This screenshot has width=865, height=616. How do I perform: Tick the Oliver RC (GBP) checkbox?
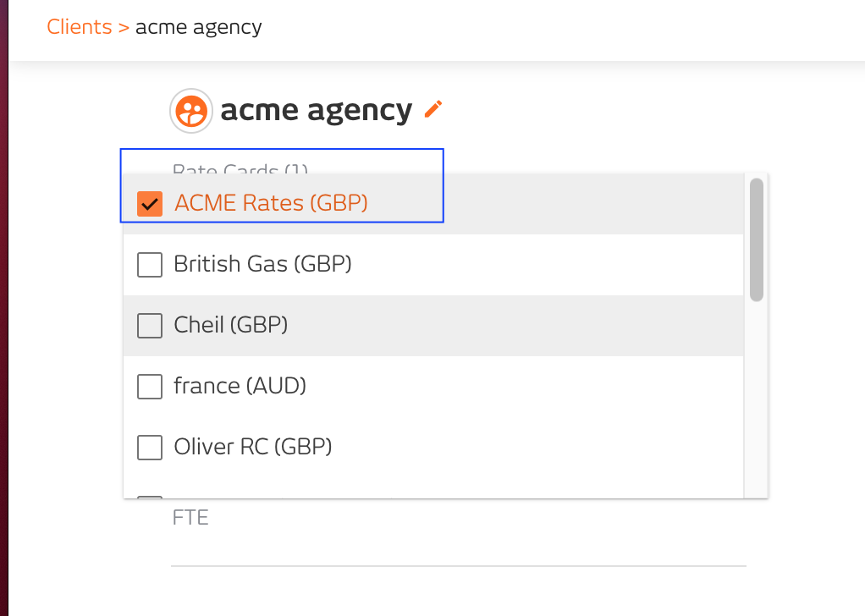(x=150, y=448)
